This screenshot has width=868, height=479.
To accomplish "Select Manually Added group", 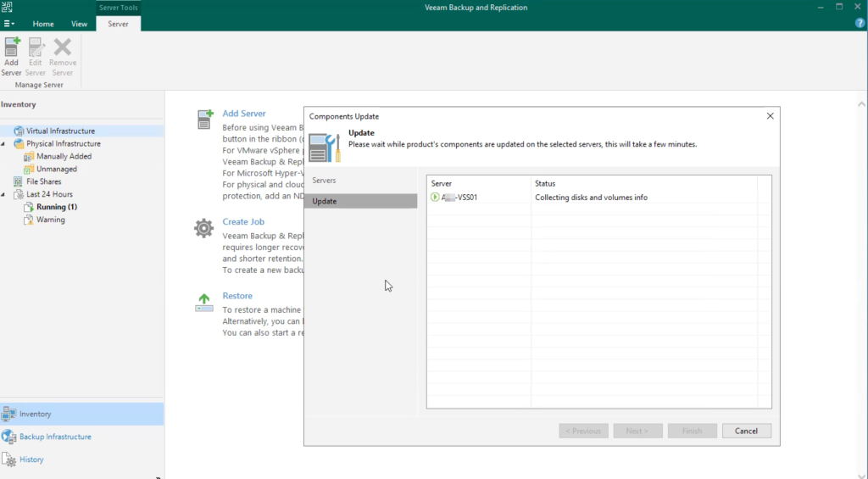I will pos(64,157).
